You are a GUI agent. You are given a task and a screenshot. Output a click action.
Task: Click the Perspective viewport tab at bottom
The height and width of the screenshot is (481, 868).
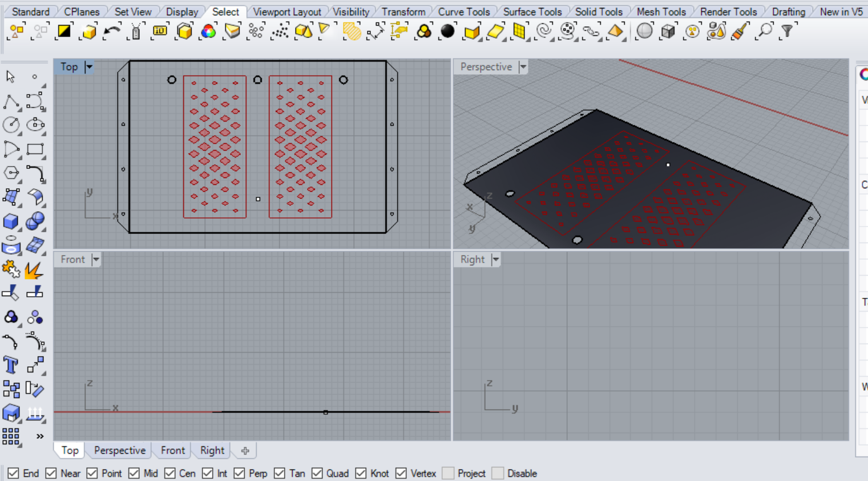point(120,450)
